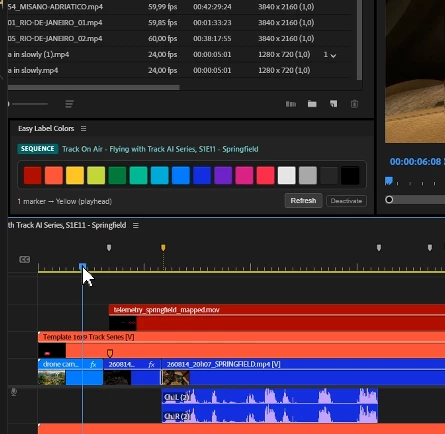Select the Template 16:9 Track Series clip
Viewport: 445px width, 434px height.
[241, 345]
